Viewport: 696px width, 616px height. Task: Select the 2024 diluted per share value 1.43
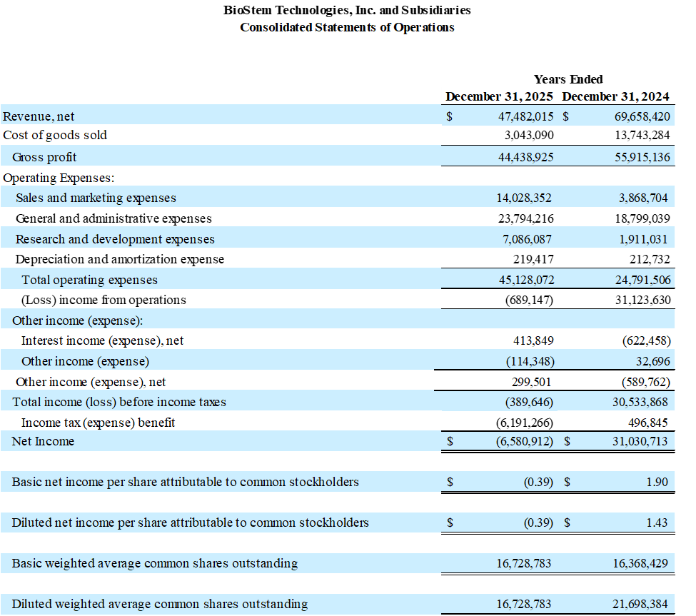(657, 522)
